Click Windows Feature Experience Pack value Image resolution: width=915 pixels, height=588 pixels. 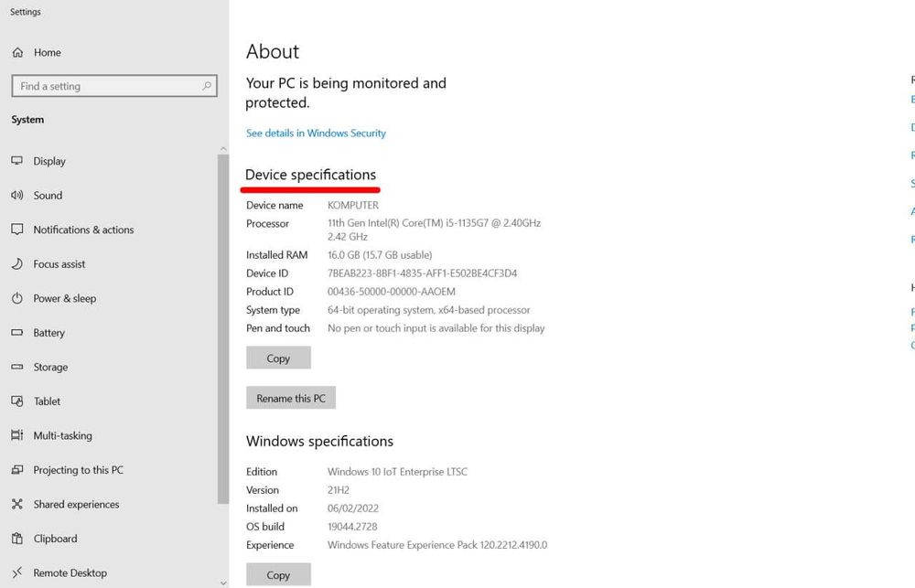(x=437, y=545)
